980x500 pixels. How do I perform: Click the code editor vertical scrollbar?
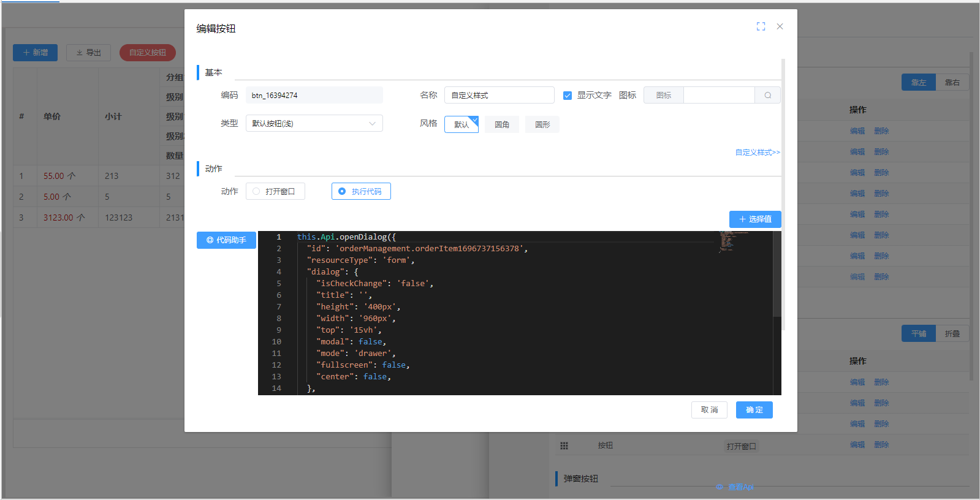[777, 276]
